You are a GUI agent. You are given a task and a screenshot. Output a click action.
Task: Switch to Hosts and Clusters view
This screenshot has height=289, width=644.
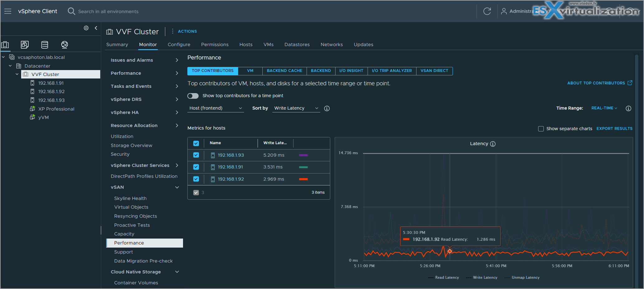[x=5, y=45]
